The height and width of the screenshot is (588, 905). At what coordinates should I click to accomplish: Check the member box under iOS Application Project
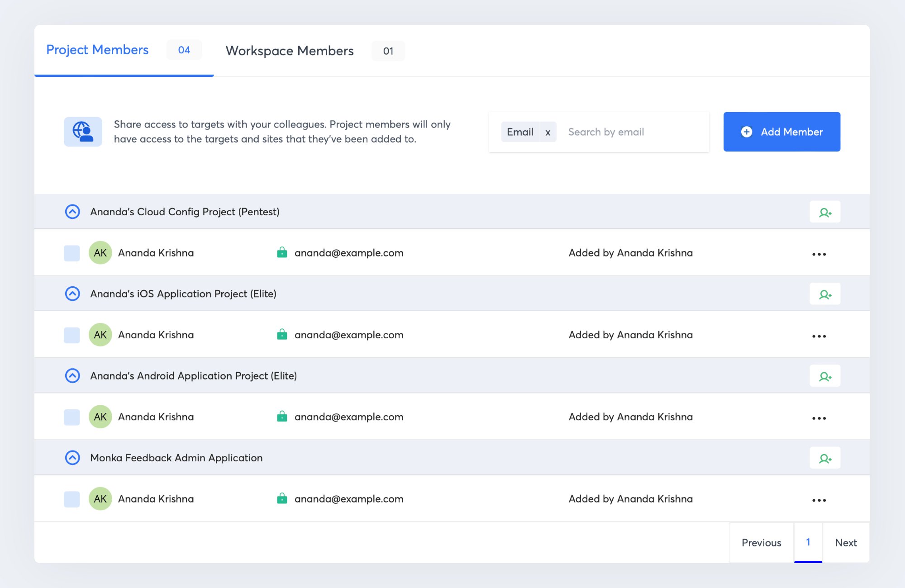click(x=72, y=335)
